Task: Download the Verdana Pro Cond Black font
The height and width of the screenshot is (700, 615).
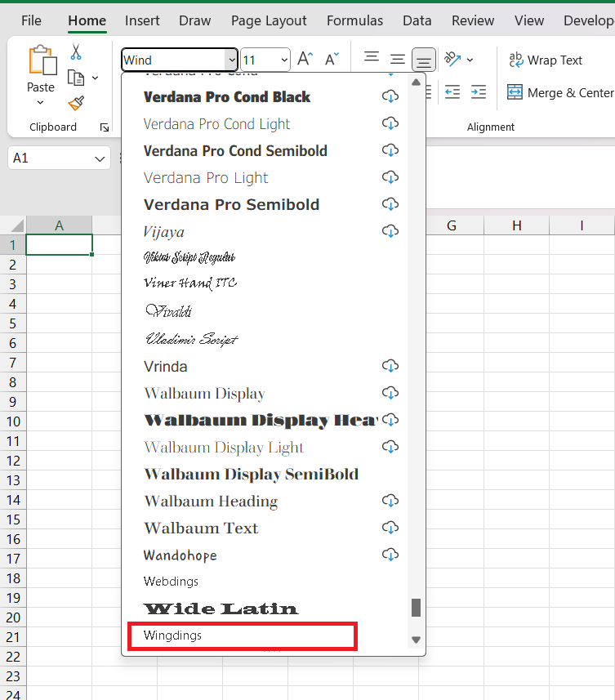Action: (390, 96)
